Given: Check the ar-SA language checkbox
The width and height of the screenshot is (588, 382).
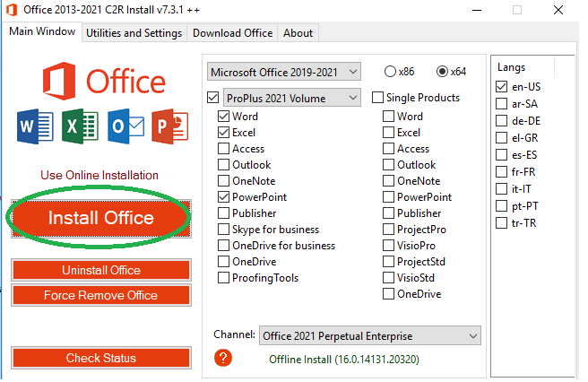Looking at the screenshot, I should coord(501,103).
